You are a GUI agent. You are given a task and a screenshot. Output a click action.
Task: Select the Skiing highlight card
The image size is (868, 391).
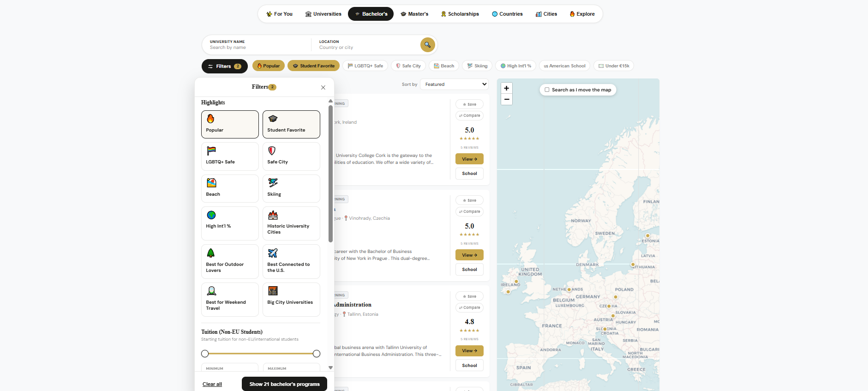pyautogui.click(x=291, y=188)
